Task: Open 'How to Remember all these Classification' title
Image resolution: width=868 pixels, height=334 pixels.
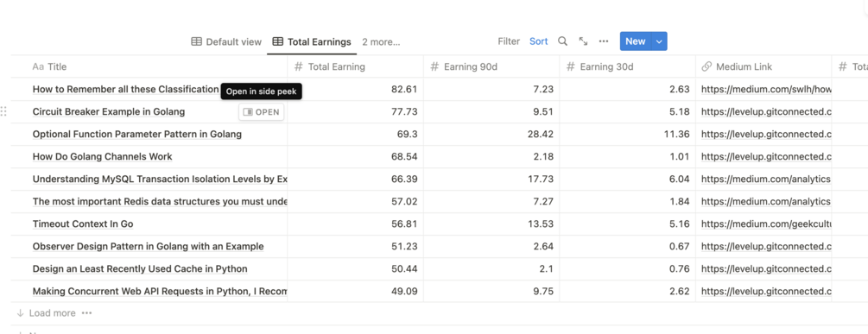Action: click(x=125, y=89)
